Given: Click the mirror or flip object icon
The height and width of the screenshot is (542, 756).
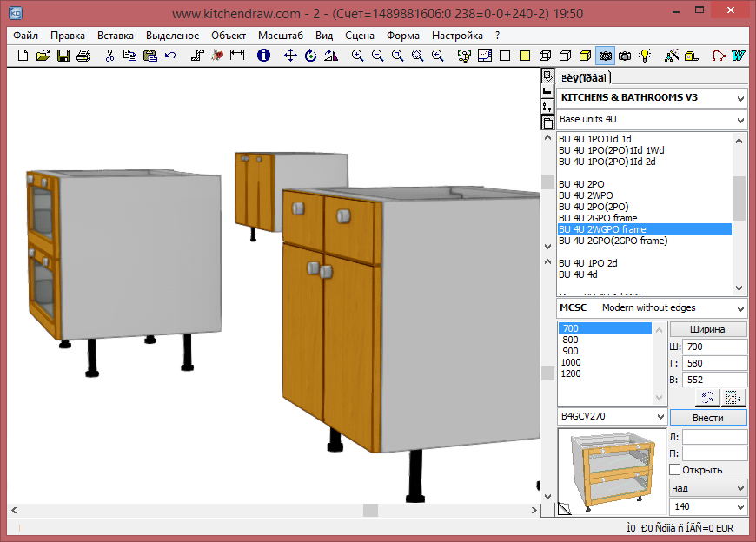Looking at the screenshot, I should tap(331, 56).
